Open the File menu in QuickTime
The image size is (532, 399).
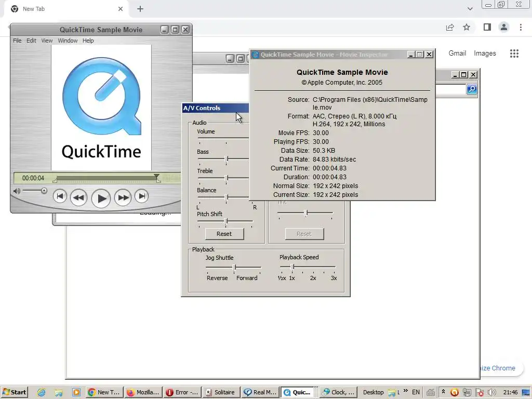point(17,41)
